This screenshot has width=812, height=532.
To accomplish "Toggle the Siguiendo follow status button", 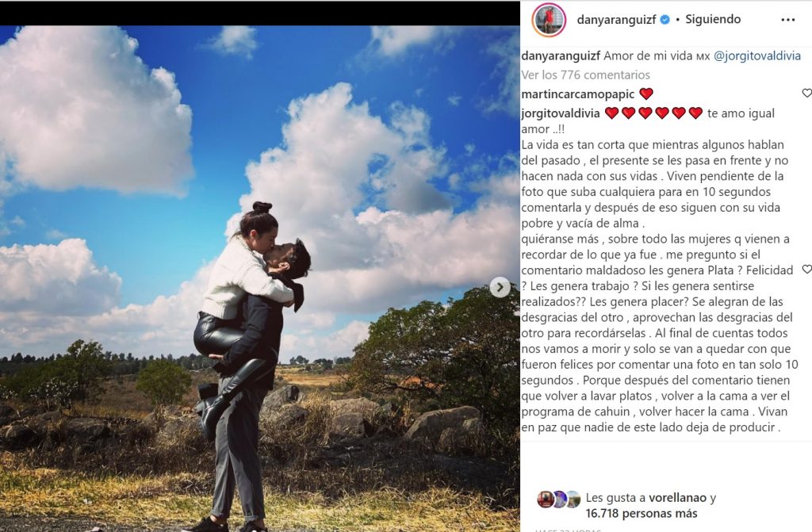I will (713, 20).
